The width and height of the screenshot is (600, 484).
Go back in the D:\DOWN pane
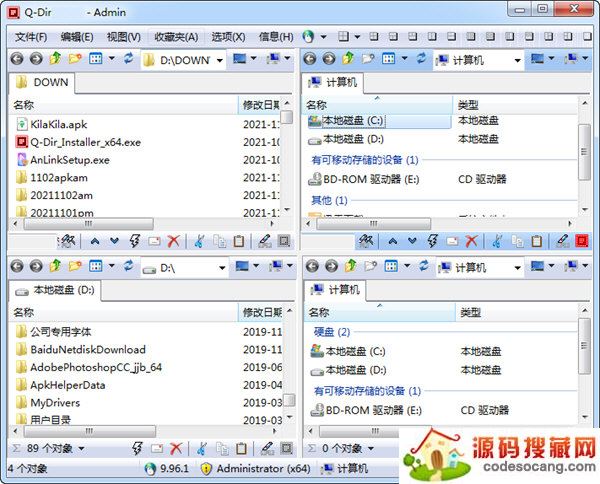tap(17, 59)
